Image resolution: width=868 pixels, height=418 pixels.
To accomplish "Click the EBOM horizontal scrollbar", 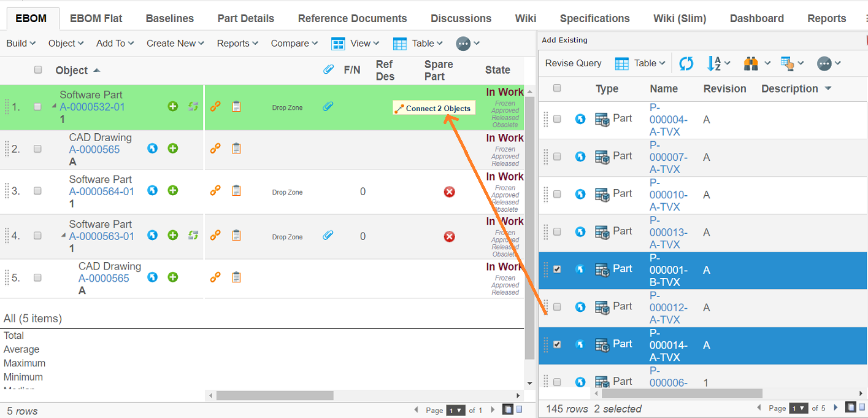I will click(x=275, y=396).
